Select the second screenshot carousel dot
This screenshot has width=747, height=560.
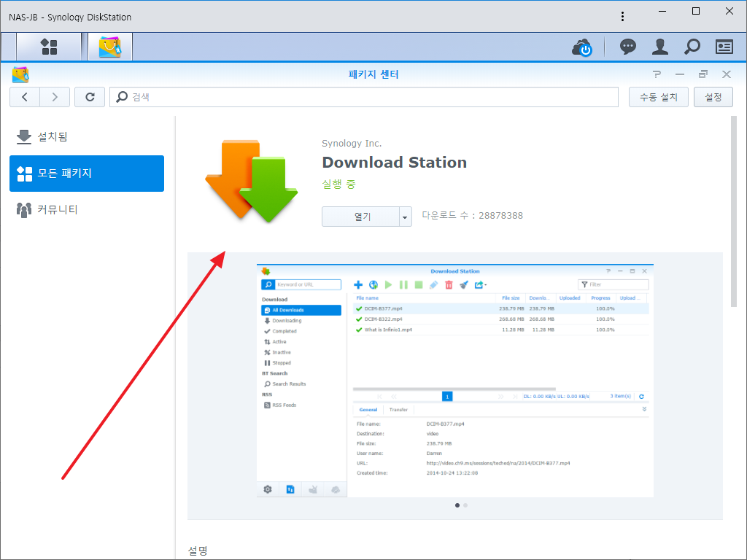pyautogui.click(x=465, y=505)
